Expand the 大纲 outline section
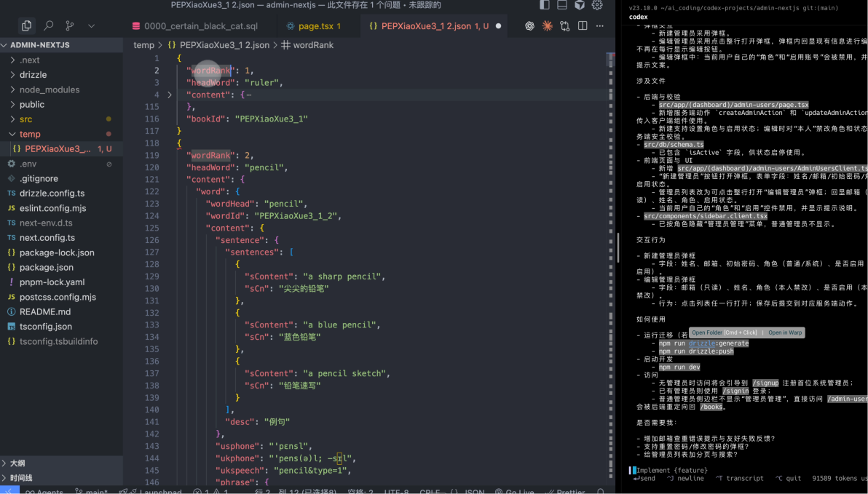 coord(17,463)
